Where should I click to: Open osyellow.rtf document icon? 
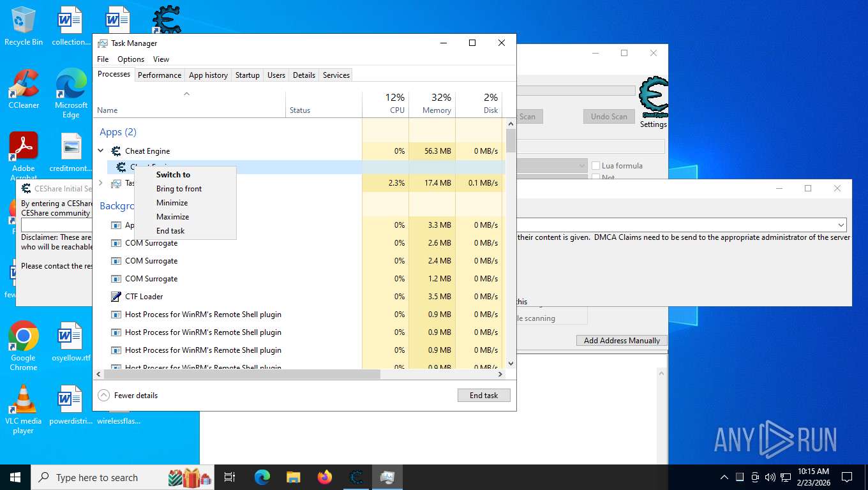tap(71, 341)
